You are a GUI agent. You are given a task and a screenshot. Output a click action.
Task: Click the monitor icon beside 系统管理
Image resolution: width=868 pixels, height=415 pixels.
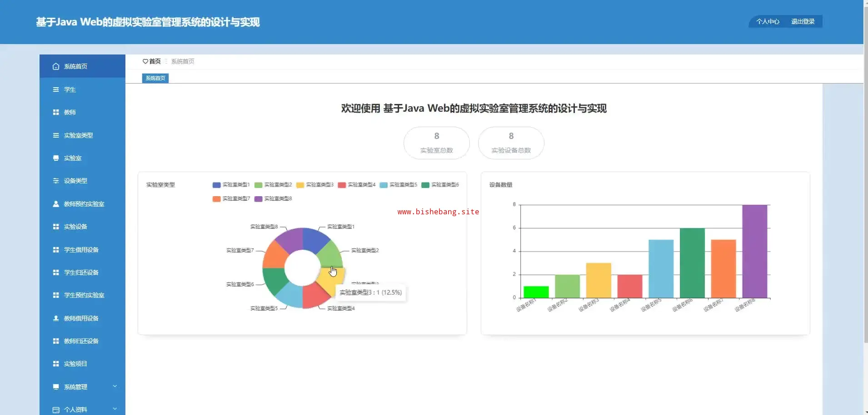pos(56,387)
